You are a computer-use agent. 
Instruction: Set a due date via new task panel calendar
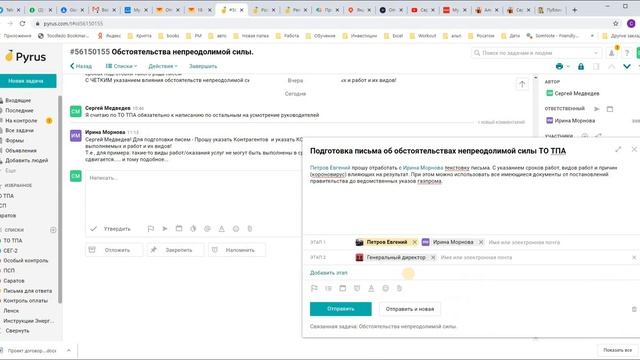tap(342, 288)
